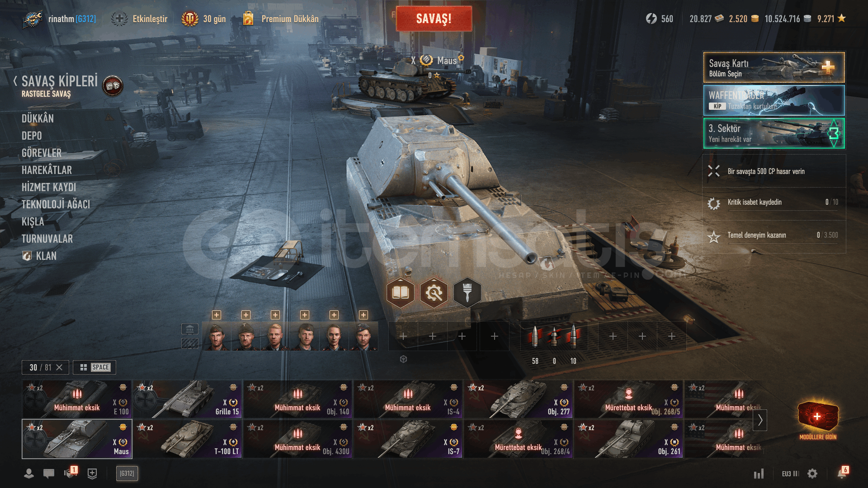Image resolution: width=868 pixels, height=488 pixels.
Task: Click the dice icon for battle types
Action: (113, 86)
